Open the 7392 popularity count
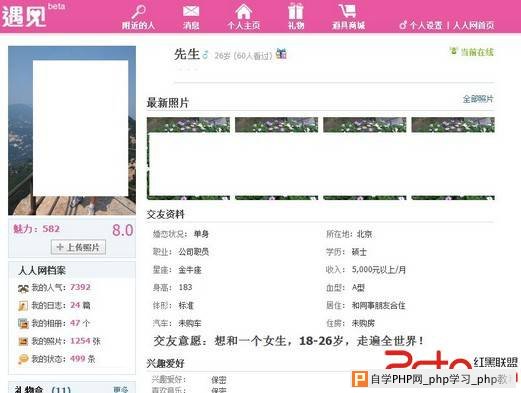The width and height of the screenshot is (521, 393). tap(80, 287)
